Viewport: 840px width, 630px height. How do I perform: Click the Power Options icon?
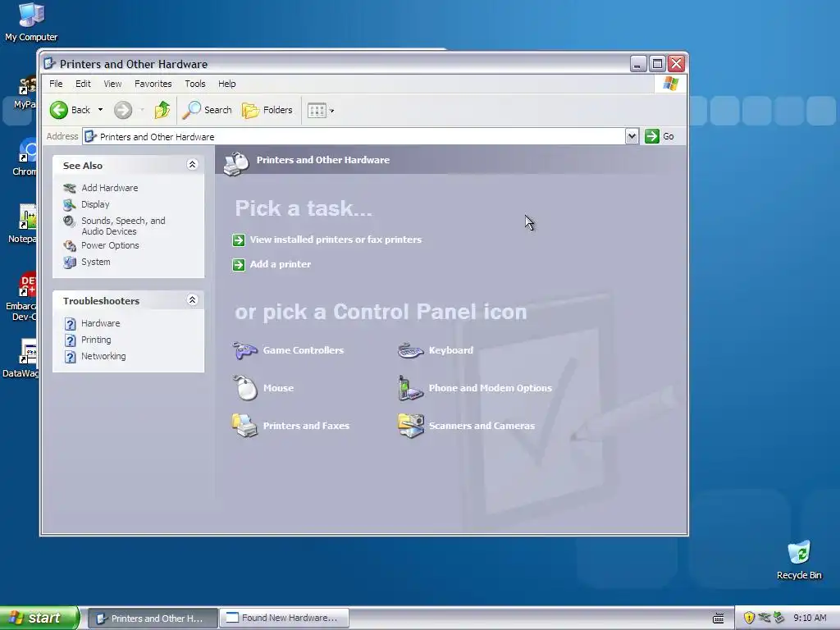pos(70,246)
